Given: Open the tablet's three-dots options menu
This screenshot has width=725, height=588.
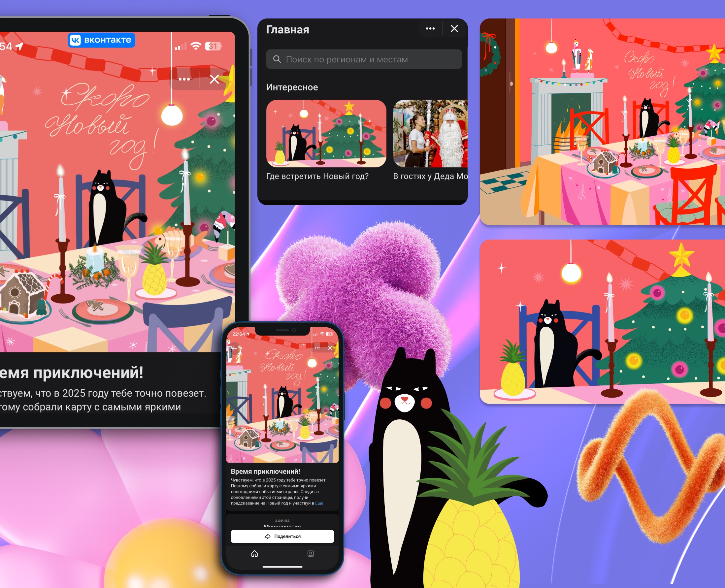Looking at the screenshot, I should point(184,79).
